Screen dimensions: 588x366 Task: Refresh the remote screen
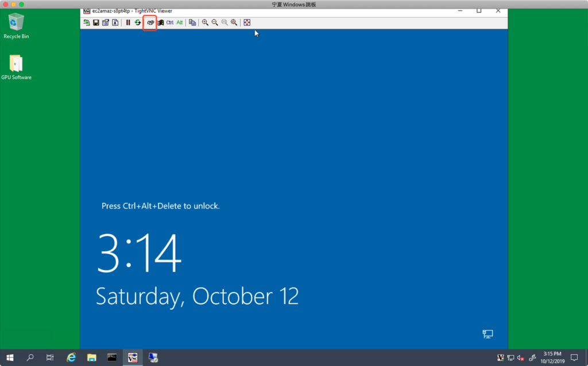138,22
